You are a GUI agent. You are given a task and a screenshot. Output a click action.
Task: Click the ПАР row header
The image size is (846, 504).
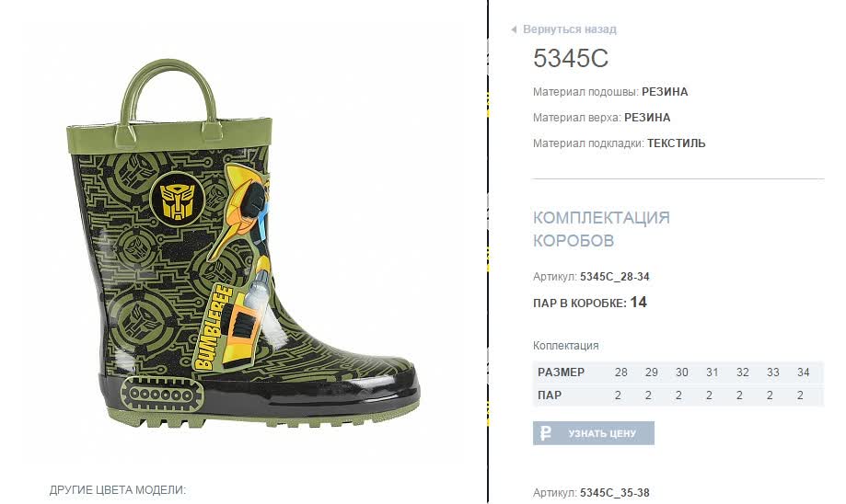[x=550, y=395]
